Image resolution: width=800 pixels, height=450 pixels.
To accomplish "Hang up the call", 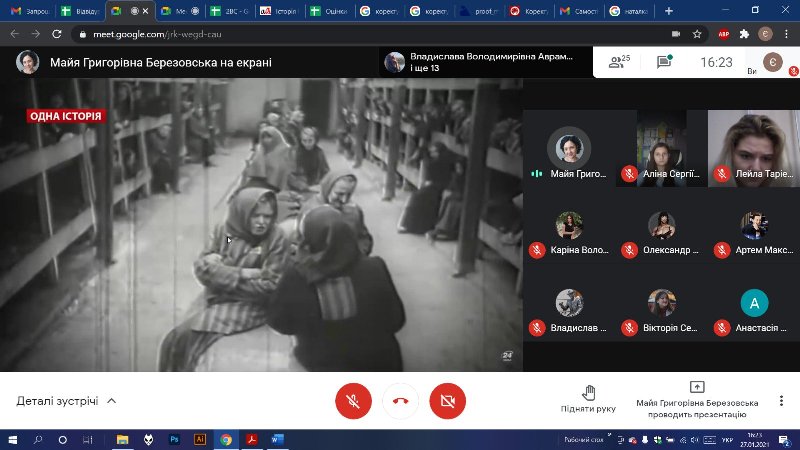I will pos(400,401).
